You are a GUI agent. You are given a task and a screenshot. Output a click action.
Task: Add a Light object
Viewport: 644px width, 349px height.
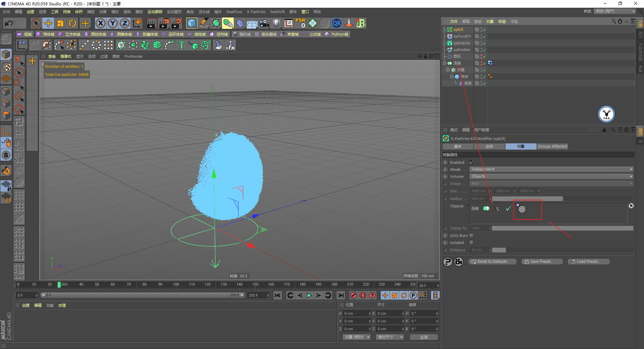click(276, 23)
